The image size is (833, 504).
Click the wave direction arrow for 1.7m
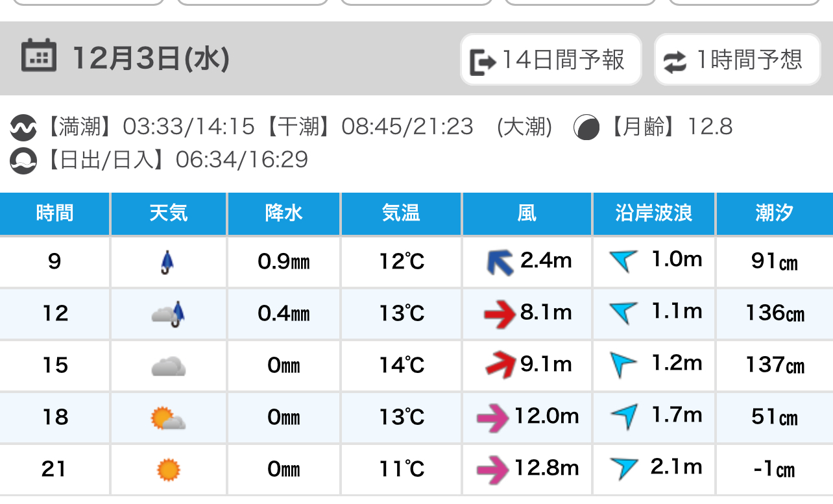[x=623, y=416]
